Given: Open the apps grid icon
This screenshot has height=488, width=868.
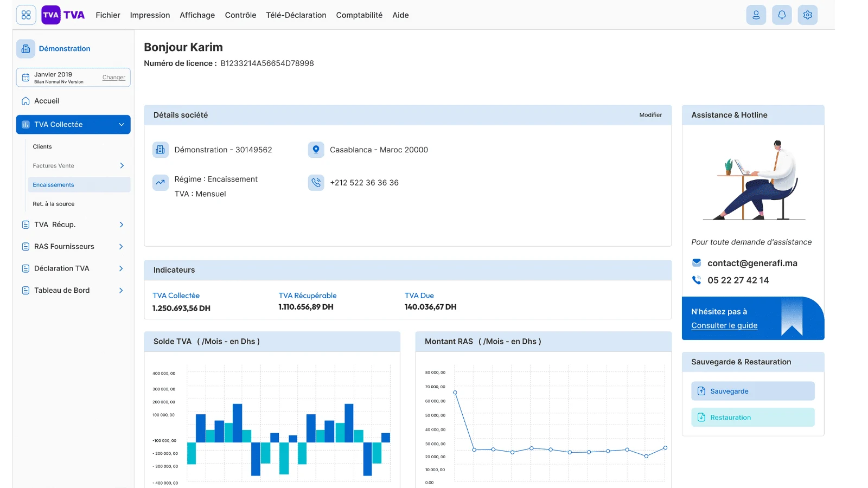Looking at the screenshot, I should click(26, 15).
